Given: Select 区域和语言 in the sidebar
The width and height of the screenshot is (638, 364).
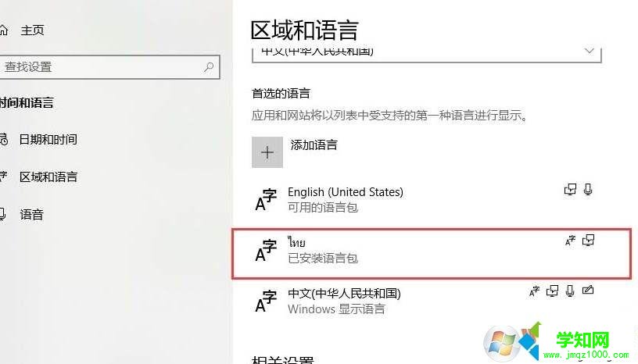Looking at the screenshot, I should coord(48,177).
